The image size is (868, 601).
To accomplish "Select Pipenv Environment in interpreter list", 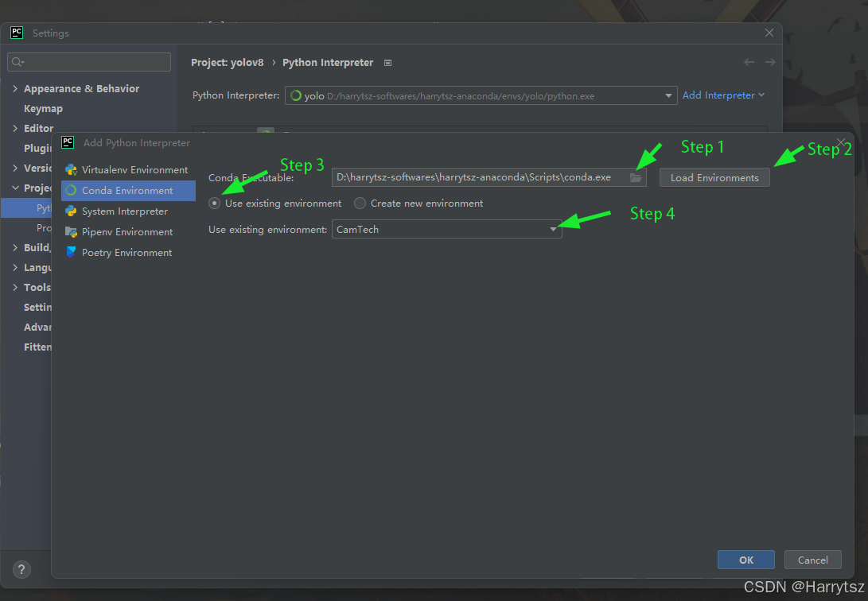I will tap(128, 231).
